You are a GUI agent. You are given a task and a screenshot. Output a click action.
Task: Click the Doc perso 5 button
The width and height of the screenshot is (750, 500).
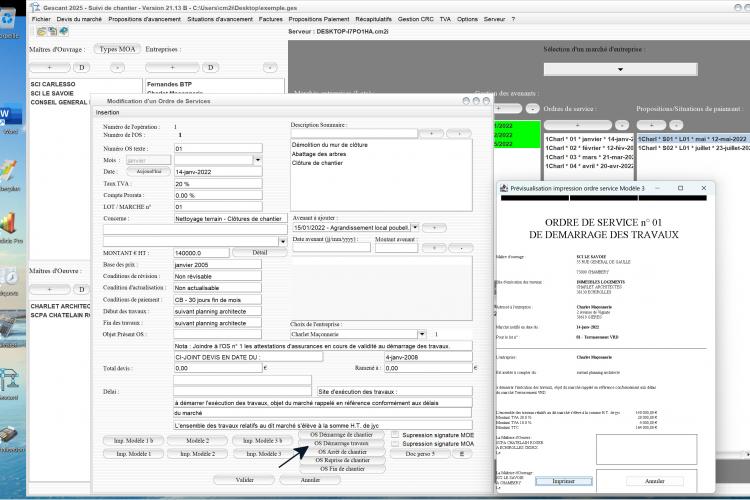[x=419, y=454]
